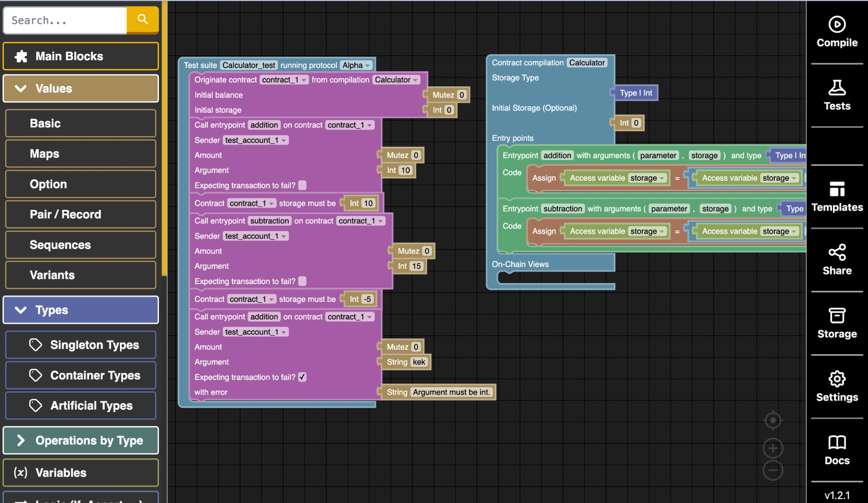This screenshot has height=503, width=868.
Task: Click the yellow search magnifier button
Action: click(x=142, y=20)
